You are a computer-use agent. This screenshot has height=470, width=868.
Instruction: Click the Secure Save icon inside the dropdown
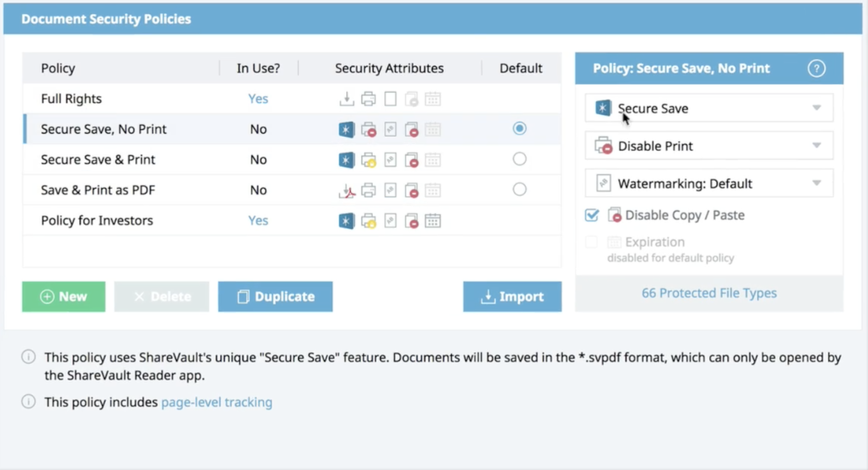pyautogui.click(x=603, y=108)
